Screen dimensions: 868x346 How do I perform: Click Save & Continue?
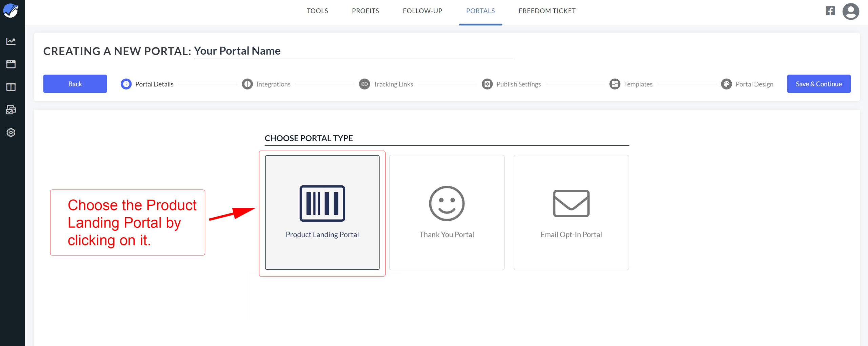(x=818, y=84)
